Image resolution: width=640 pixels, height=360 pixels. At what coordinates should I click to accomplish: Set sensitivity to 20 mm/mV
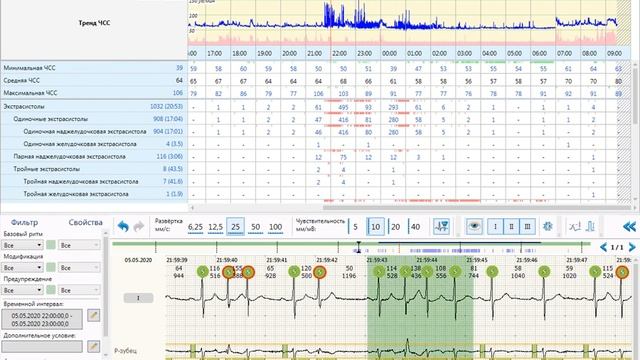click(395, 227)
